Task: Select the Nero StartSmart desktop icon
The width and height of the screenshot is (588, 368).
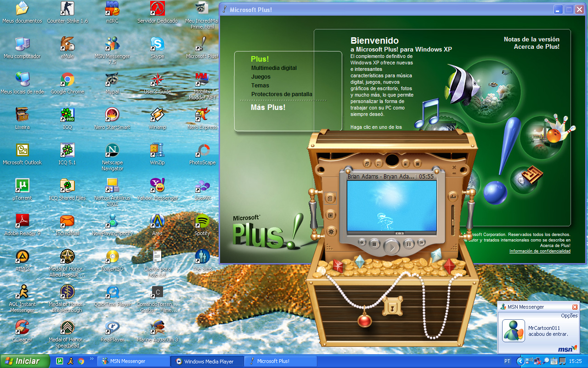Action: point(113,119)
